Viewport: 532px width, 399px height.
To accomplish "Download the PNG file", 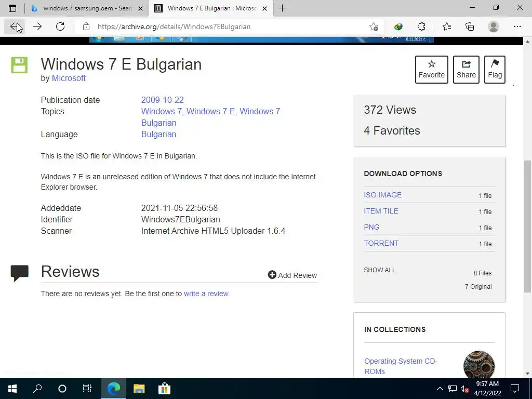I will coord(371,228).
